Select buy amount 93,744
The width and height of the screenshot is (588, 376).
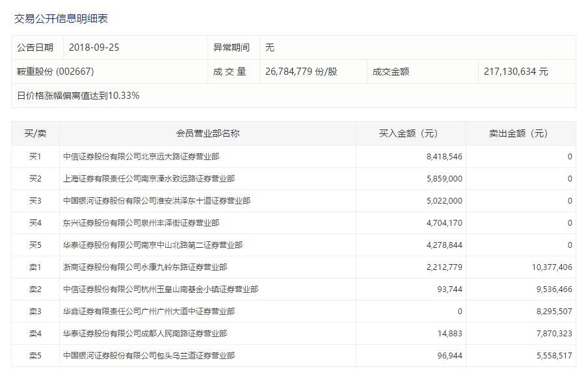pyautogui.click(x=450, y=289)
